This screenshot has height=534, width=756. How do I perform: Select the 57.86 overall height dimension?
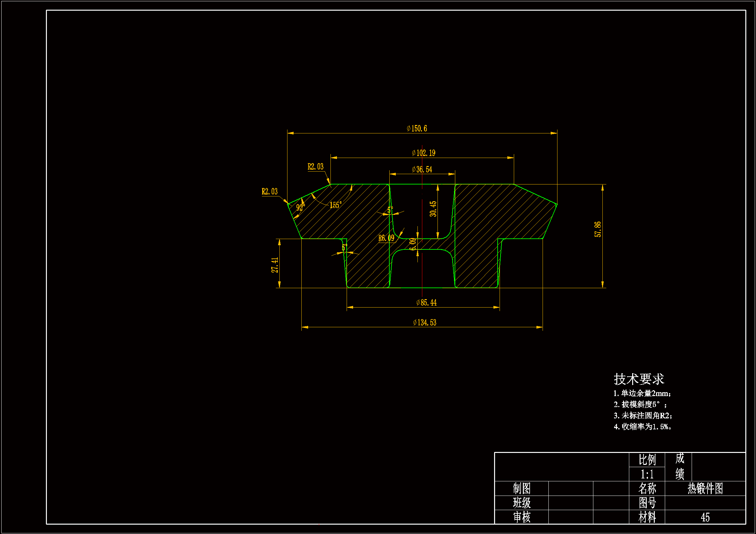click(x=598, y=229)
